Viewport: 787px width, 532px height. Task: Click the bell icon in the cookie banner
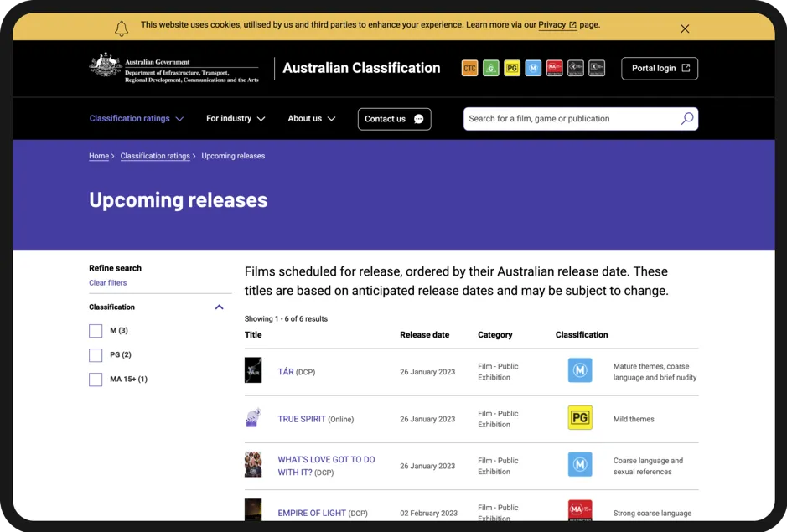point(122,25)
